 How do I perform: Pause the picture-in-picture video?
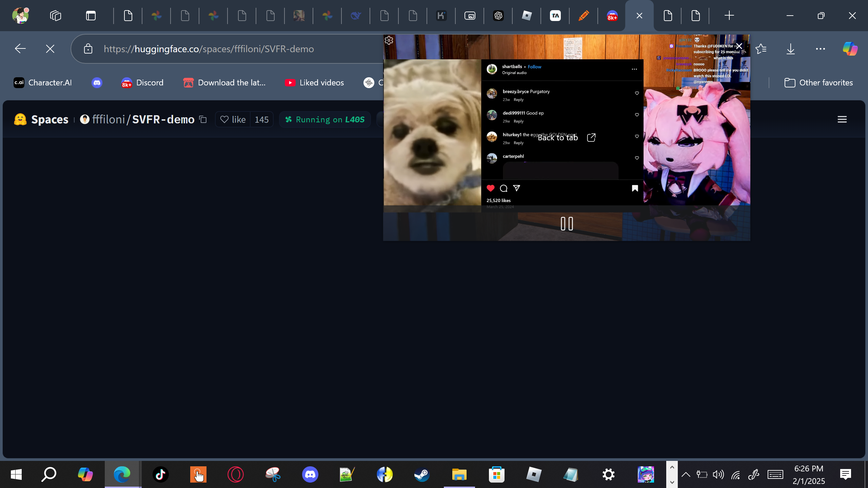[x=567, y=224]
